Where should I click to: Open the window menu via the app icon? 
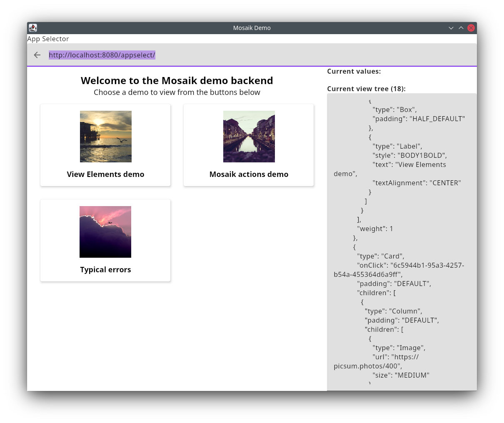(33, 28)
